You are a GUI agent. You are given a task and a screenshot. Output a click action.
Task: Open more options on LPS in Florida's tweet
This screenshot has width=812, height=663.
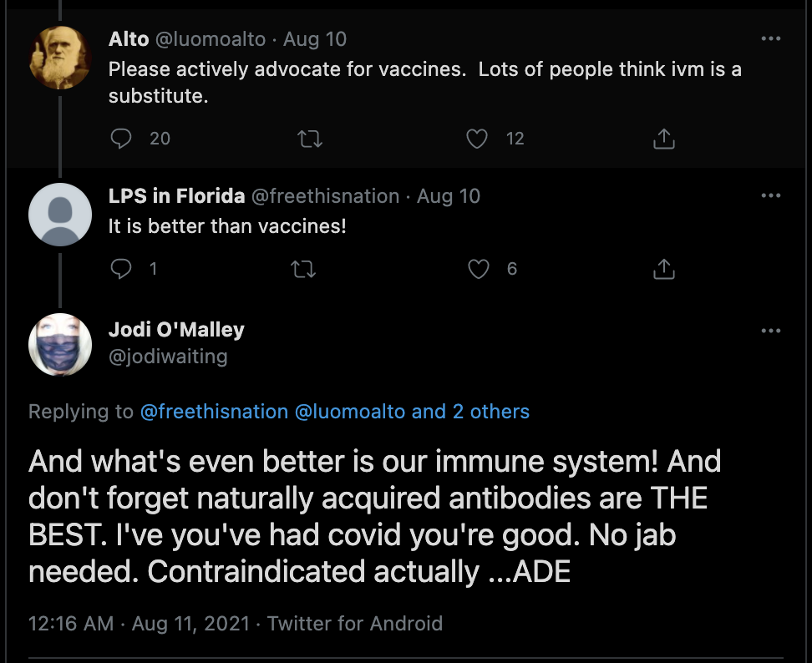pos(770,196)
